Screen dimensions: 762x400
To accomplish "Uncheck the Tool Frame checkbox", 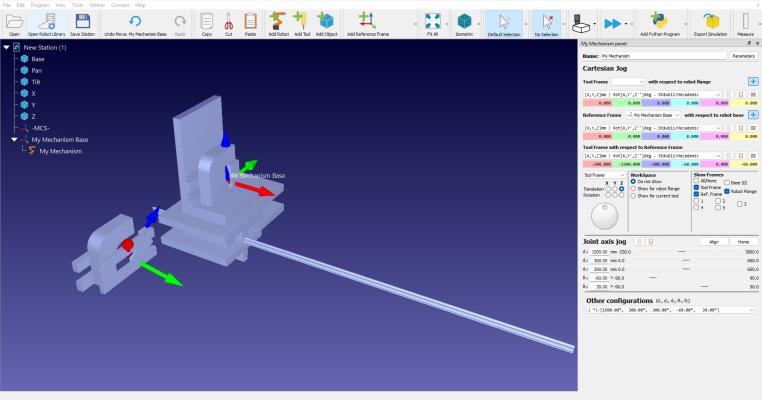I will coord(696,187).
